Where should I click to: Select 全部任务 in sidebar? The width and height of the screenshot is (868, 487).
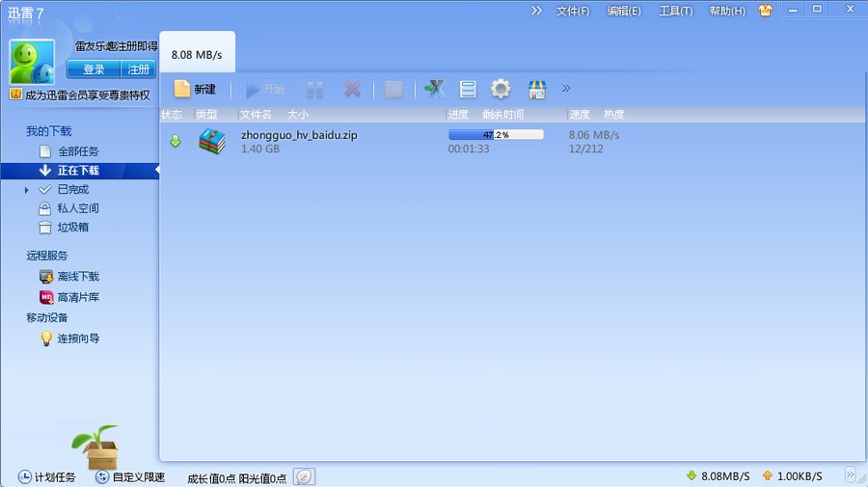(78, 151)
